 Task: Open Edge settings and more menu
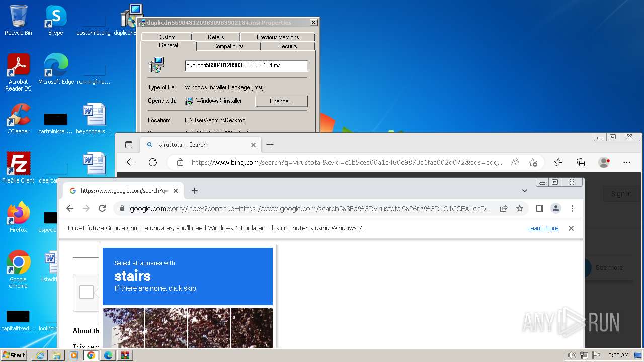pyautogui.click(x=626, y=162)
